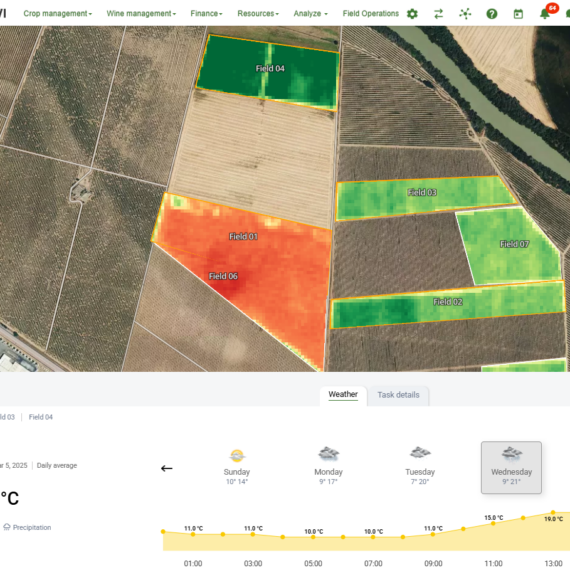The height and width of the screenshot is (570, 570).
Task: Open the settings gear icon
Action: [x=412, y=14]
